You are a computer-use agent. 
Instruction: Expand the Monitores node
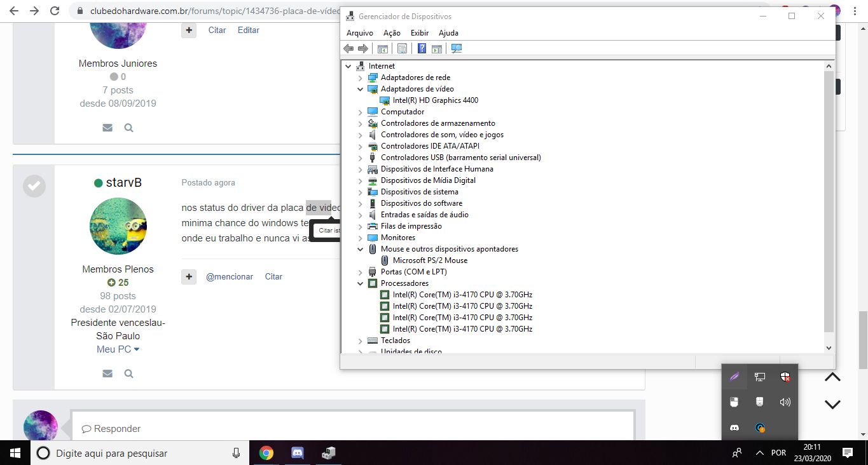tap(360, 238)
